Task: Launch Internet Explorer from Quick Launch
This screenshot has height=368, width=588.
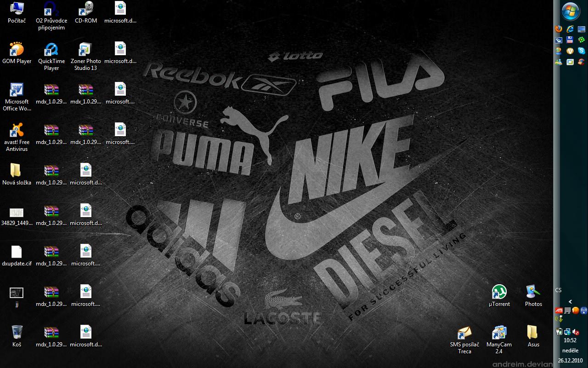Action: pyautogui.click(x=570, y=29)
